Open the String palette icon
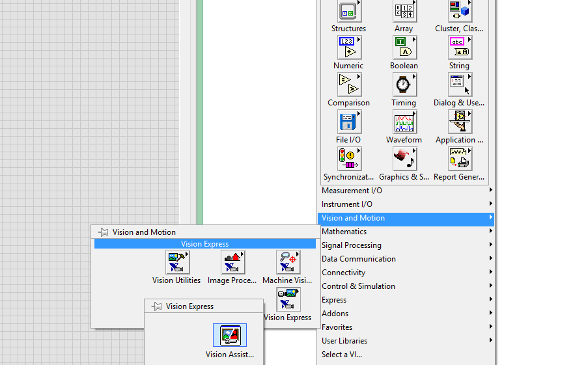Image resolution: width=588 pixels, height=365 pixels. click(460, 47)
